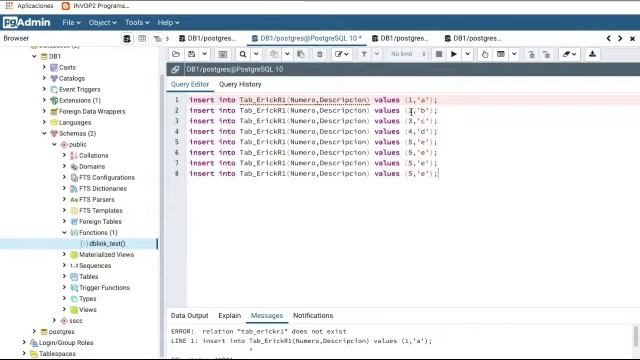This screenshot has height=360, width=640.
Task: Open the Find options dropdown arrow
Action: [256, 54]
